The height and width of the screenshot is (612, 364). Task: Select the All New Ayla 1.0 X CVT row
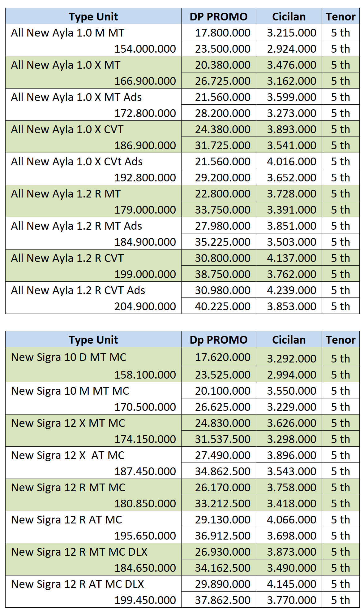(182, 137)
